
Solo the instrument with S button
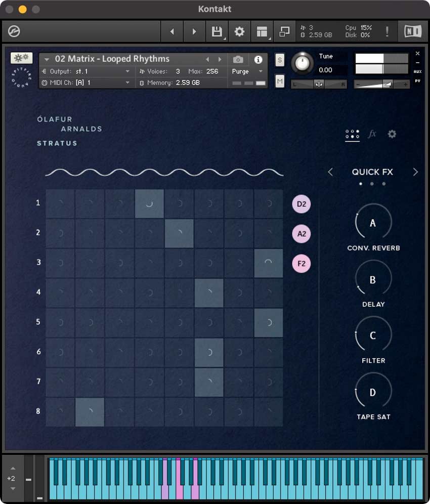280,60
